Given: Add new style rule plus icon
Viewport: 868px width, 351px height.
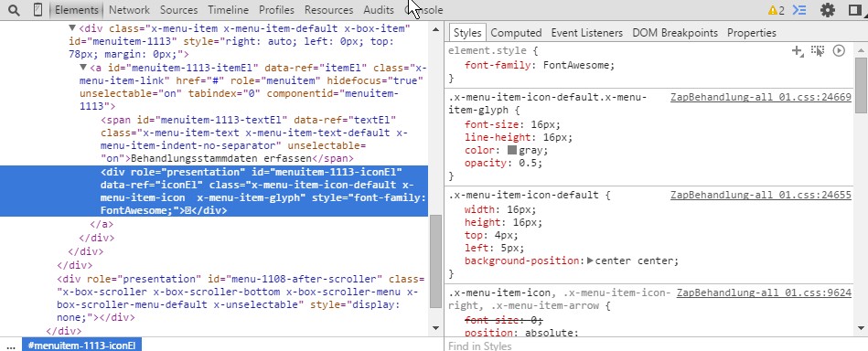Looking at the screenshot, I should pos(798,51).
